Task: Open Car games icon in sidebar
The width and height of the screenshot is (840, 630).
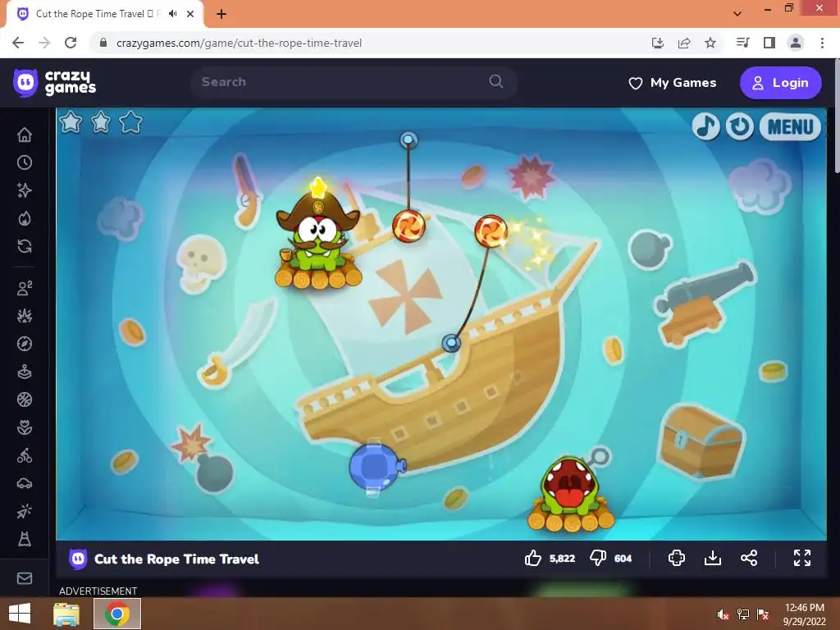Action: coord(25,483)
